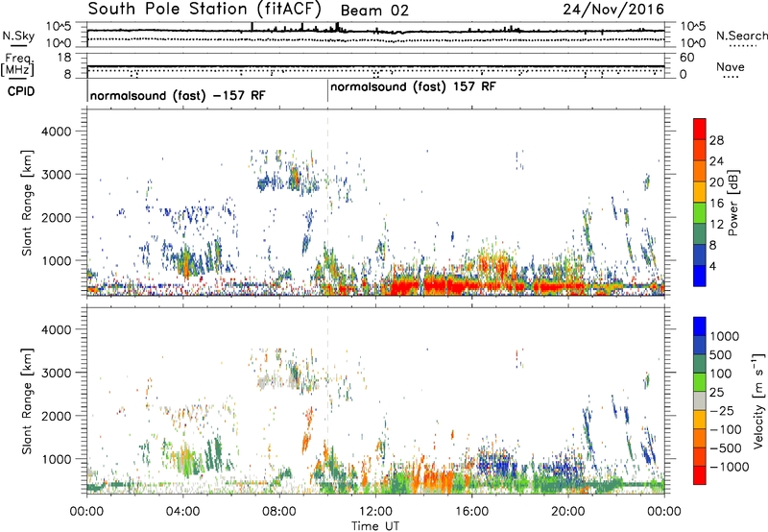The image size is (768, 532).
Task: Click the sky noise trace in top strip
Action: coord(375,31)
